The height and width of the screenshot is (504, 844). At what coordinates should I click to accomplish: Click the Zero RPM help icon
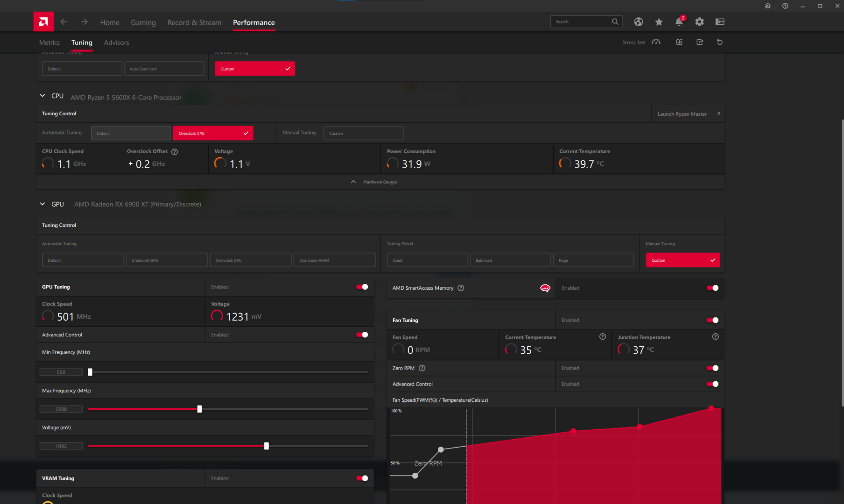coord(422,368)
